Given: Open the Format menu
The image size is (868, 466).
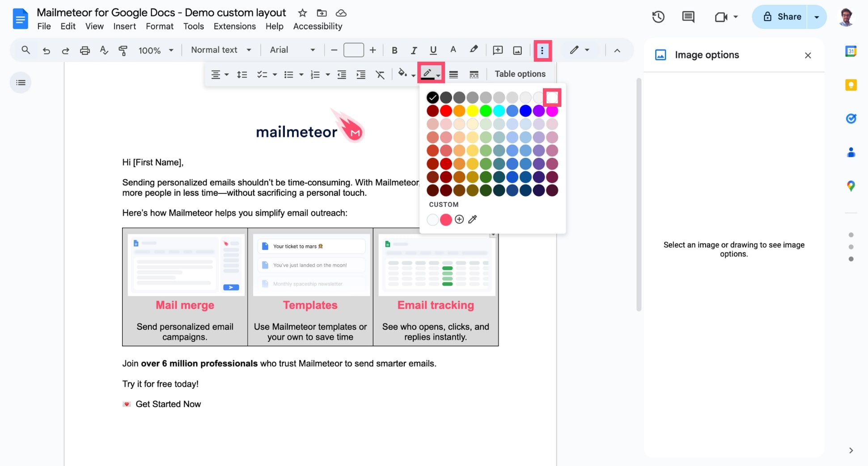Looking at the screenshot, I should point(160,26).
